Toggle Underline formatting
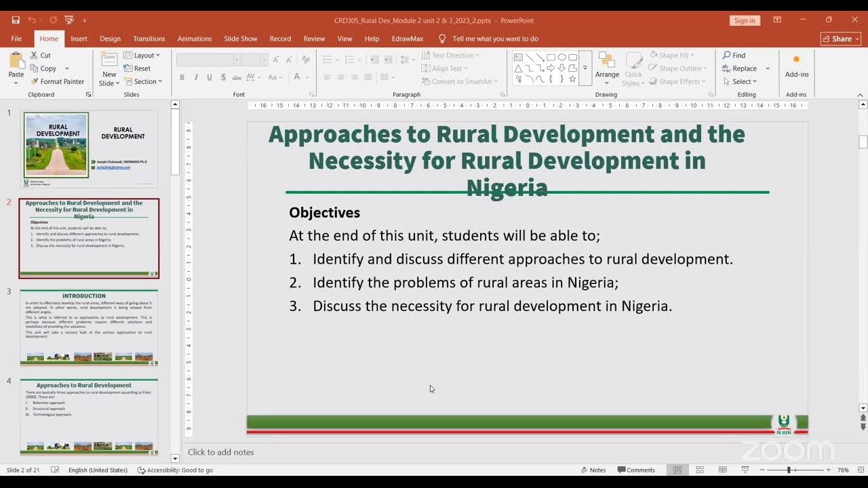 210,77
